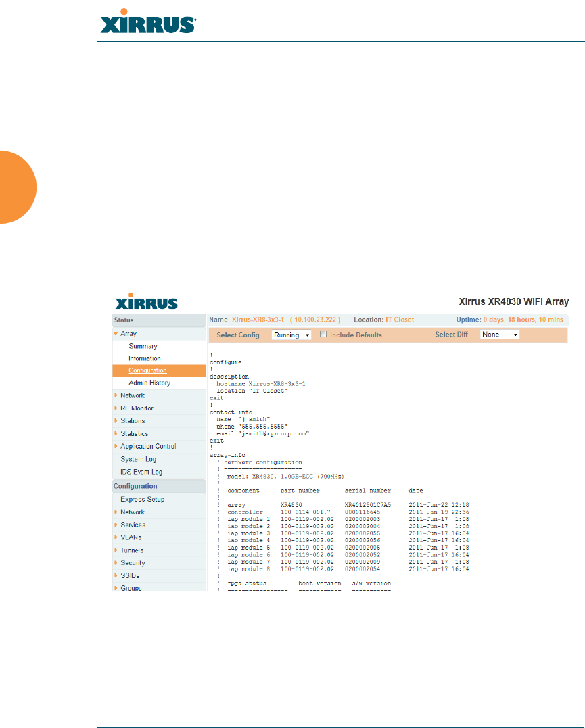Expand the Network item under Status
This screenshot has height=728, width=585.
[x=116, y=395]
